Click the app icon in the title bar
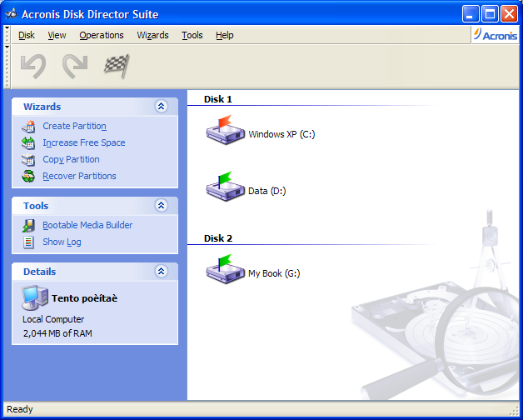523x420 pixels. click(x=12, y=14)
